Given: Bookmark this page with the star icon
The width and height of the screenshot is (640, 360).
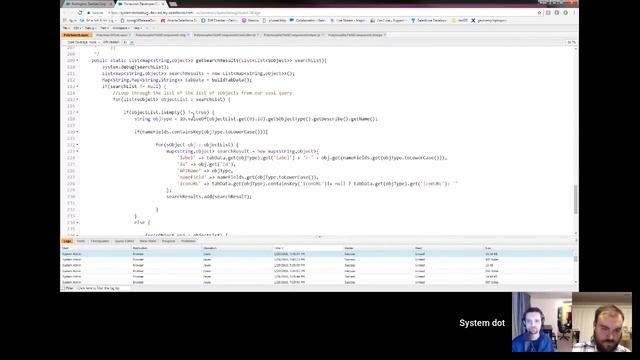Looking at the screenshot, I should [x=539, y=13].
